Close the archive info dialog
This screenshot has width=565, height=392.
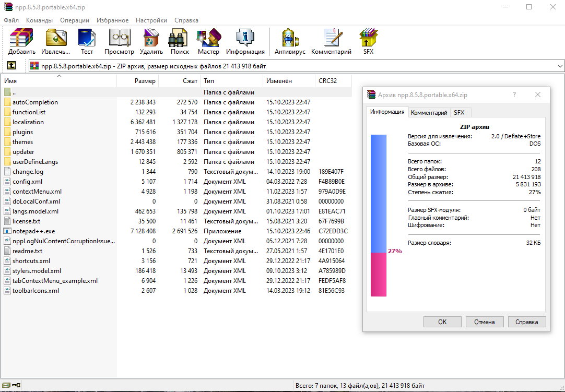click(x=538, y=95)
